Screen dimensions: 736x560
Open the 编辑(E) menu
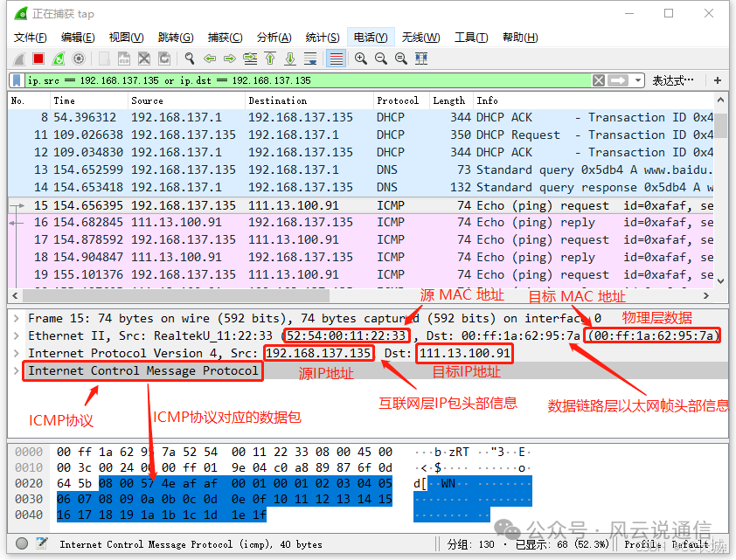pyautogui.click(x=78, y=37)
